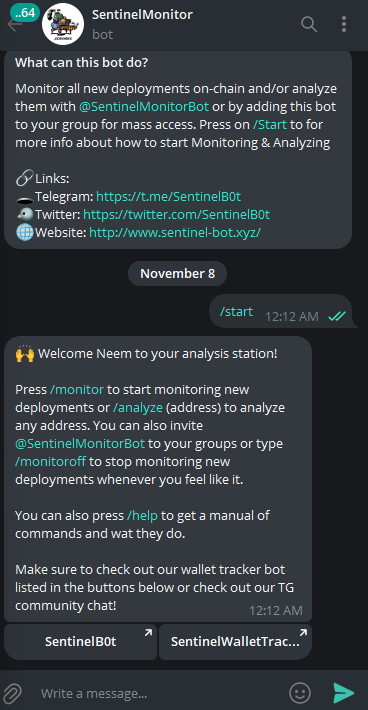Attach a file with the paperclip icon

(12, 693)
